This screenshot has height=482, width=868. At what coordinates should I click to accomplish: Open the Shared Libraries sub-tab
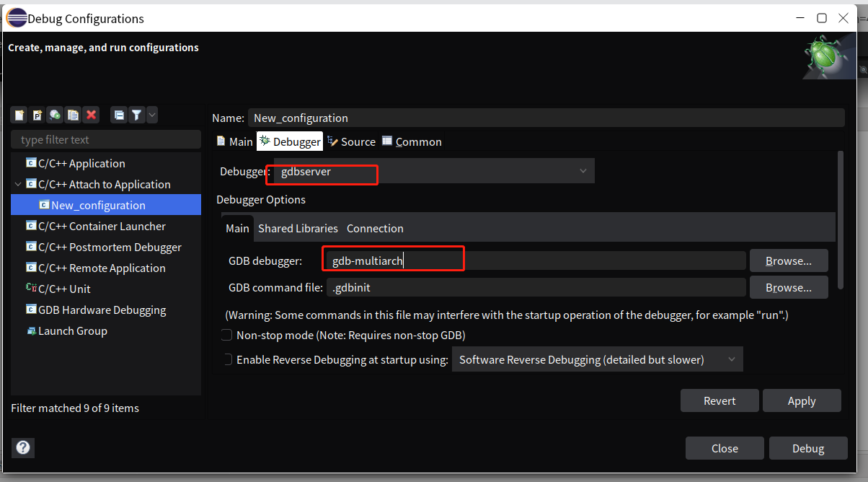point(298,228)
